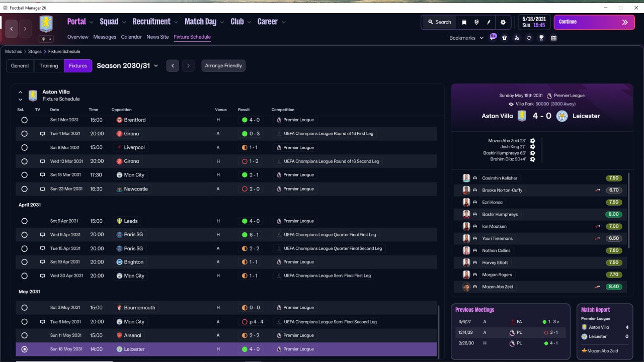Select the Brighton fixture radio button
This screenshot has height=362, width=644.
point(24,262)
